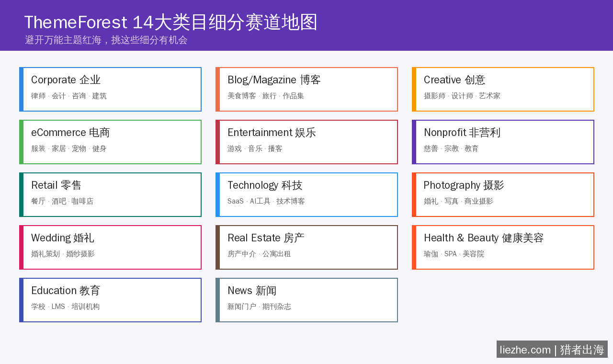
Task: Select the text 房产中介 · 公寓出租
Action: (259, 254)
